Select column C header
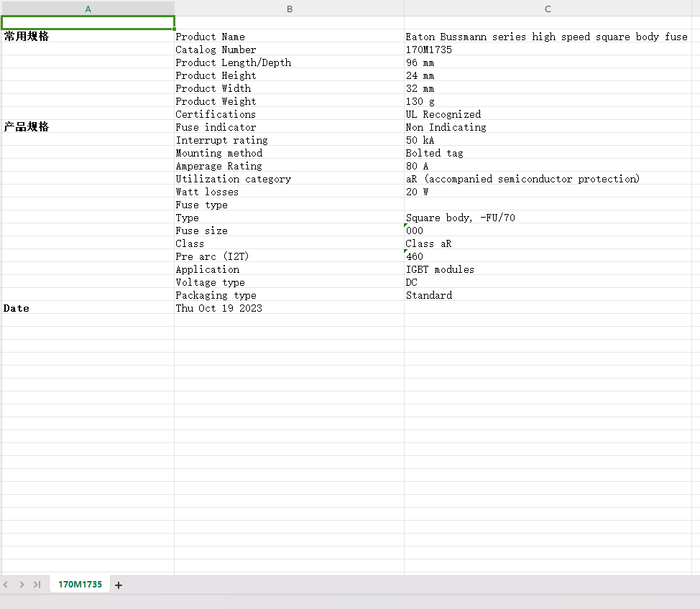The width and height of the screenshot is (700, 609). pos(548,9)
